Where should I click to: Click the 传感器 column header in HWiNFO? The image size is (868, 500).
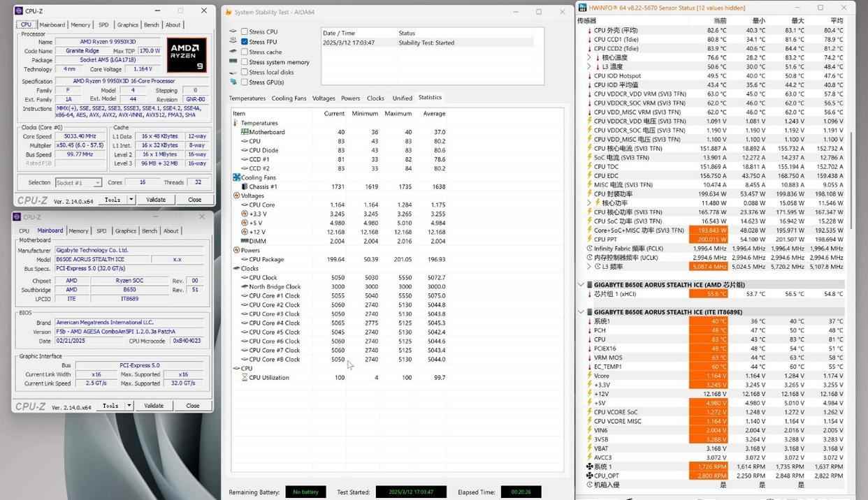[x=587, y=20]
